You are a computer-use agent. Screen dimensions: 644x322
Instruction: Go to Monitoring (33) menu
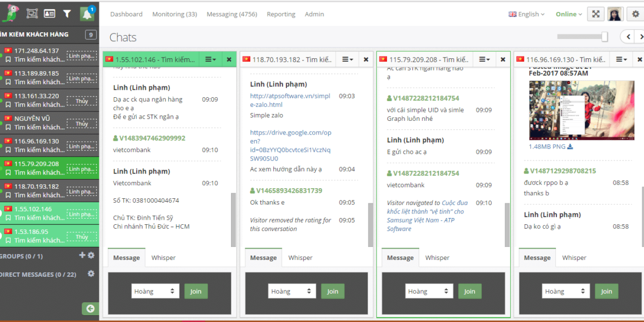coord(174,14)
